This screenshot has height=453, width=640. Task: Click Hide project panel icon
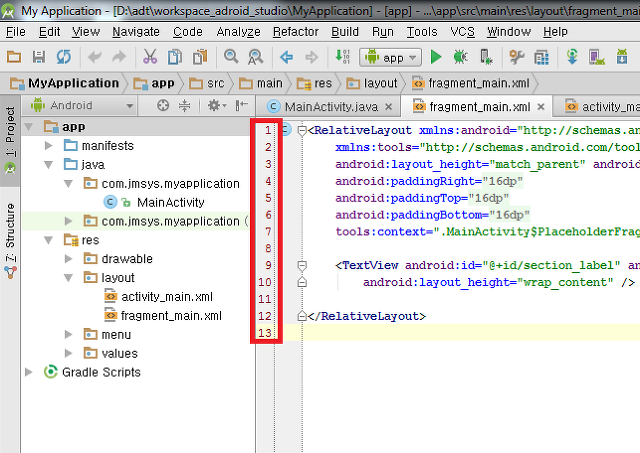pyautogui.click(x=242, y=106)
